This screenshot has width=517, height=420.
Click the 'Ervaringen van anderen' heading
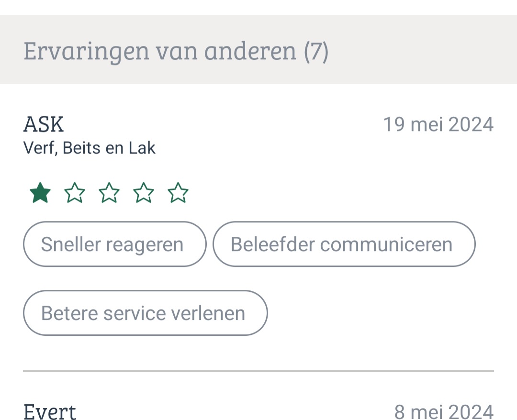[x=160, y=50]
